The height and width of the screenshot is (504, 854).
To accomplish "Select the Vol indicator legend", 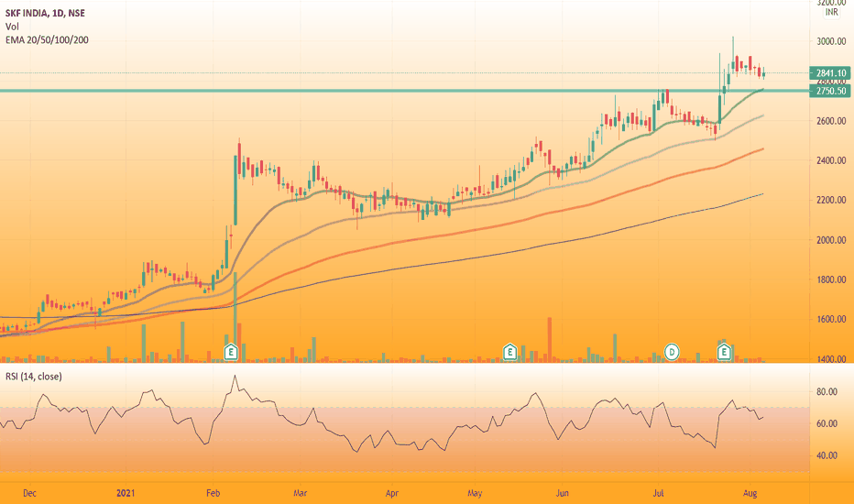I will coord(12,27).
